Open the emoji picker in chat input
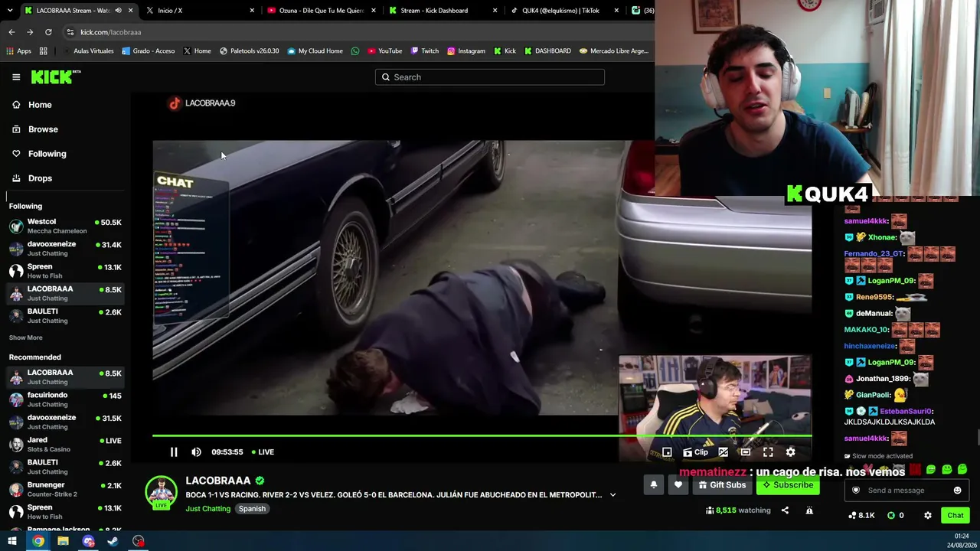 click(x=957, y=491)
